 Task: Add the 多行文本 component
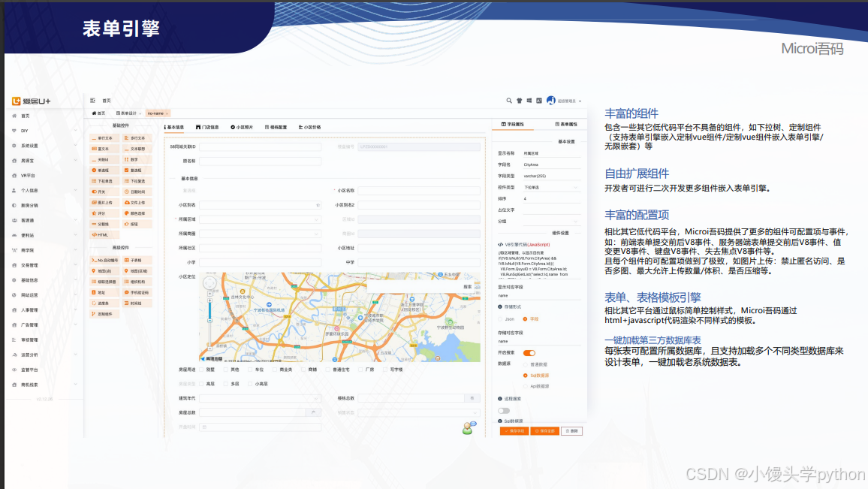coord(137,138)
